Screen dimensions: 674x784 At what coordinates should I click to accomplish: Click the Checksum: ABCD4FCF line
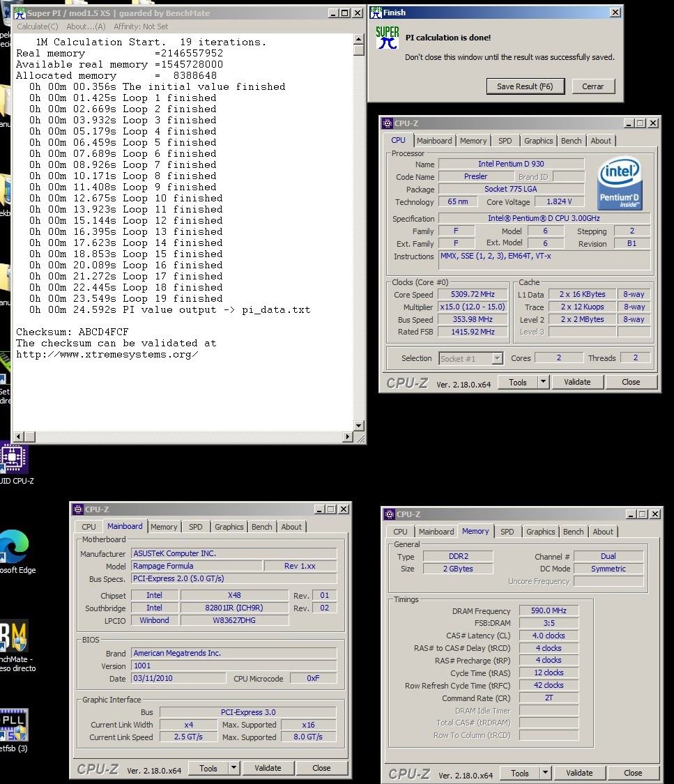(x=72, y=332)
